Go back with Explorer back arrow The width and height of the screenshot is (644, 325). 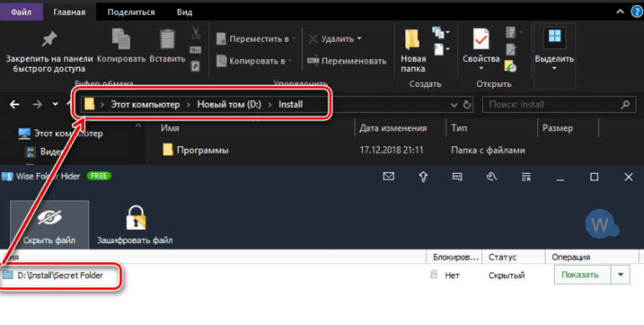click(15, 105)
